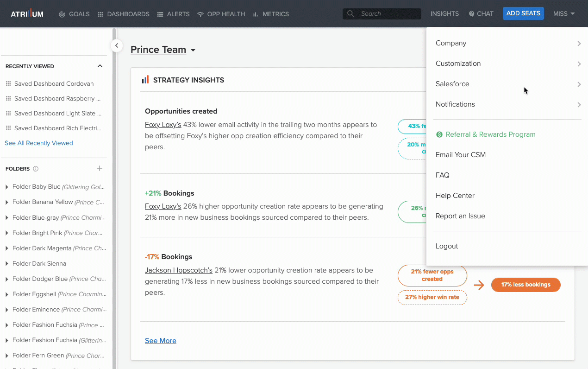The width and height of the screenshot is (588, 369).
Task: Click the Referral & Rewards Program icon
Action: [x=439, y=134]
